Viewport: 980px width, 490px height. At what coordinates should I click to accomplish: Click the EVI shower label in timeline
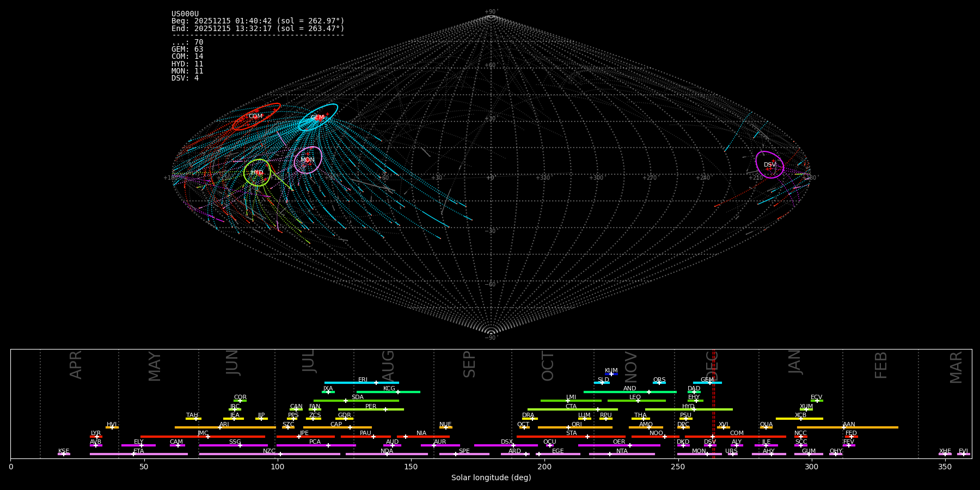point(963,451)
